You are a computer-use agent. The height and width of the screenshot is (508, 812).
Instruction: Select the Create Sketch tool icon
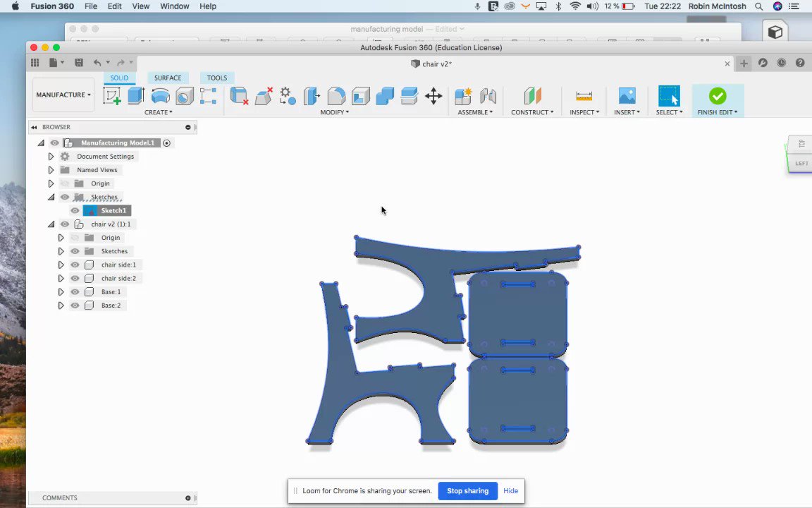pos(112,96)
